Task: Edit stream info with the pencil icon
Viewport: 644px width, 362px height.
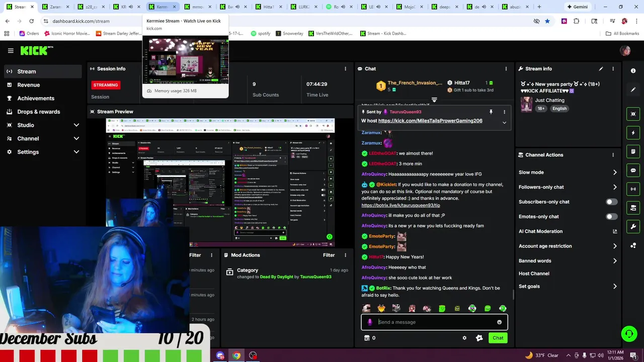Action: [x=601, y=69]
